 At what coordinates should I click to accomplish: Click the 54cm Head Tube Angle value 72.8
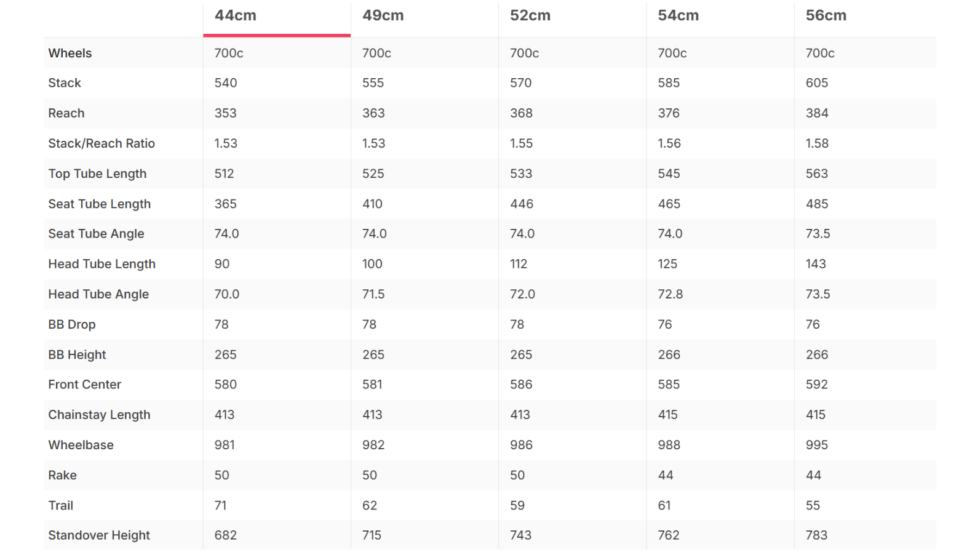(670, 294)
